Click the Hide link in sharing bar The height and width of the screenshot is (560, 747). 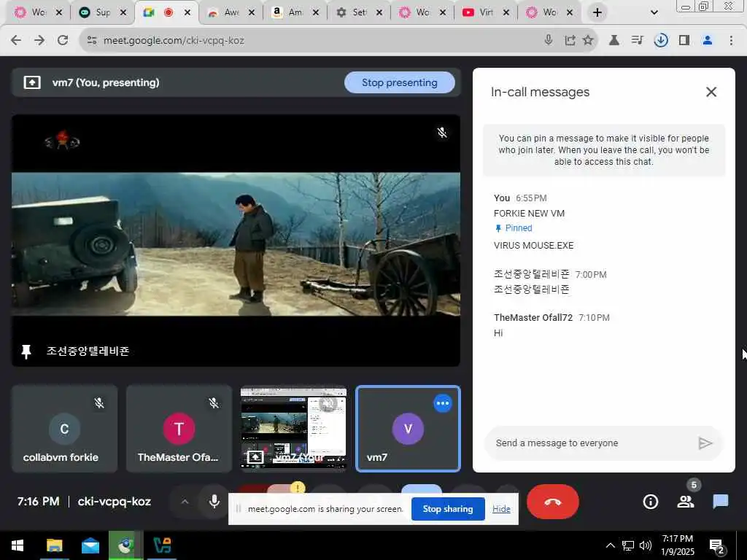click(x=501, y=508)
